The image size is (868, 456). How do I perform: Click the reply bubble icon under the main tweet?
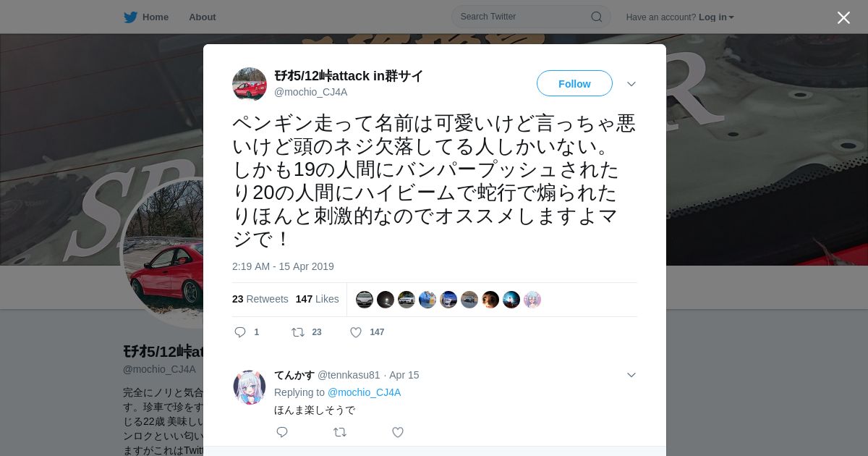240,332
